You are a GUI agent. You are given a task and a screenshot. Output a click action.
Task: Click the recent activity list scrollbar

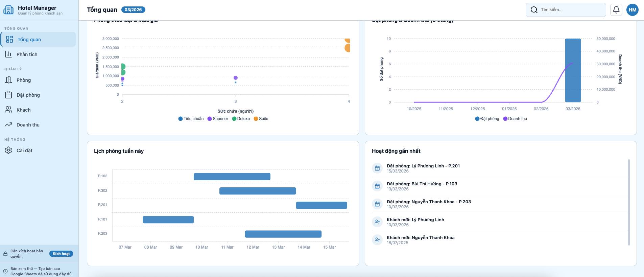(x=629, y=202)
